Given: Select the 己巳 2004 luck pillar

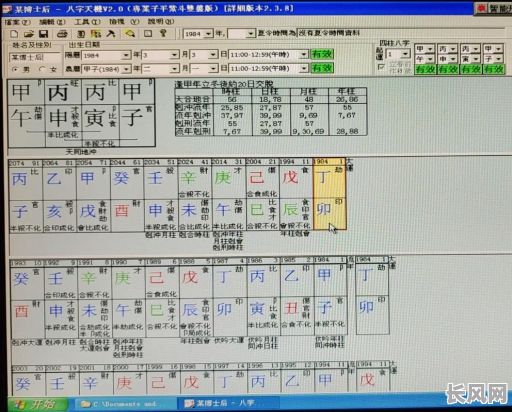Looking at the screenshot, I should [262, 194].
